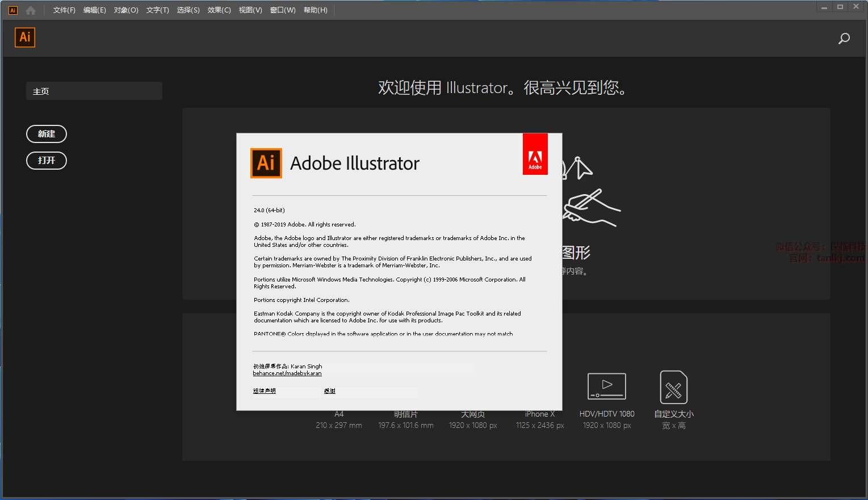The width and height of the screenshot is (868, 500).
Task: Click the small Ai app icon in the title bar
Action: [x=13, y=10]
